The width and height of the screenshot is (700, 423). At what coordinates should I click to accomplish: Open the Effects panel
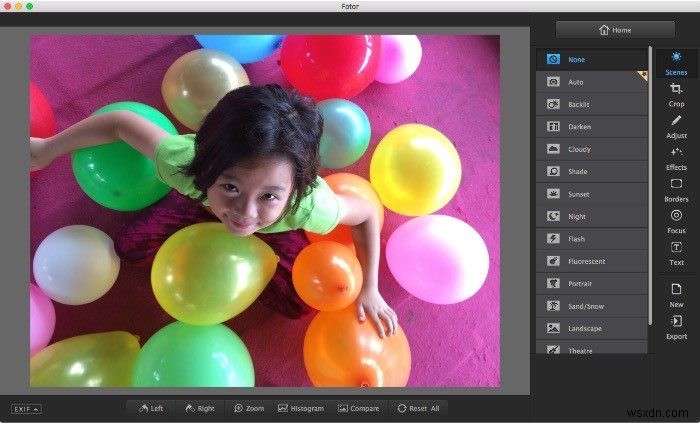click(676, 157)
